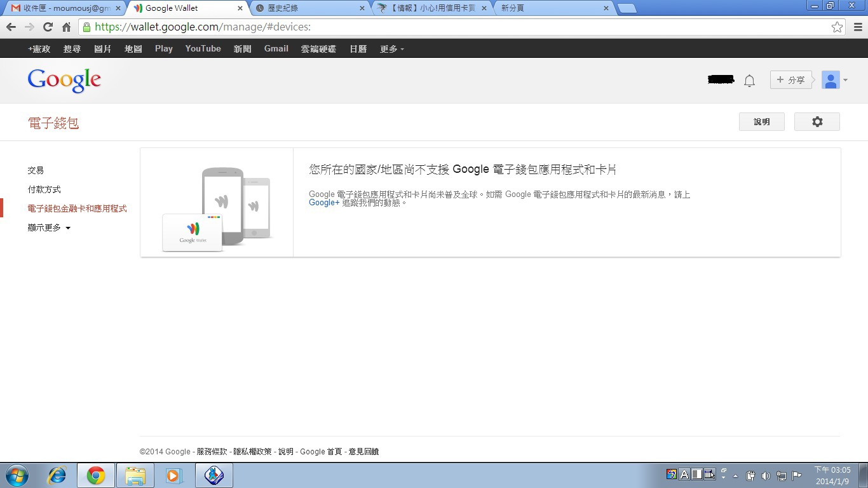Switch to the 歷史紀錄 tab
The height and width of the screenshot is (488, 868).
(309, 8)
